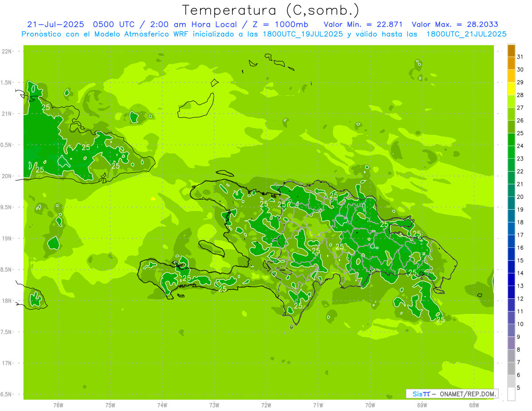The height and width of the screenshot is (411, 532).
Task: Click the '18N' latitude axis label
Action: pos(6,301)
